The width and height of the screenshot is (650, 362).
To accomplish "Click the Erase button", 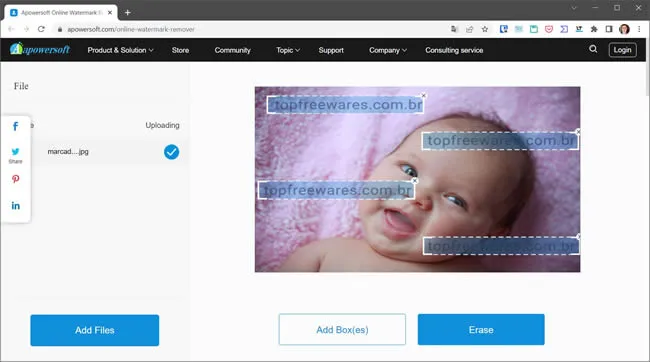I will click(481, 330).
